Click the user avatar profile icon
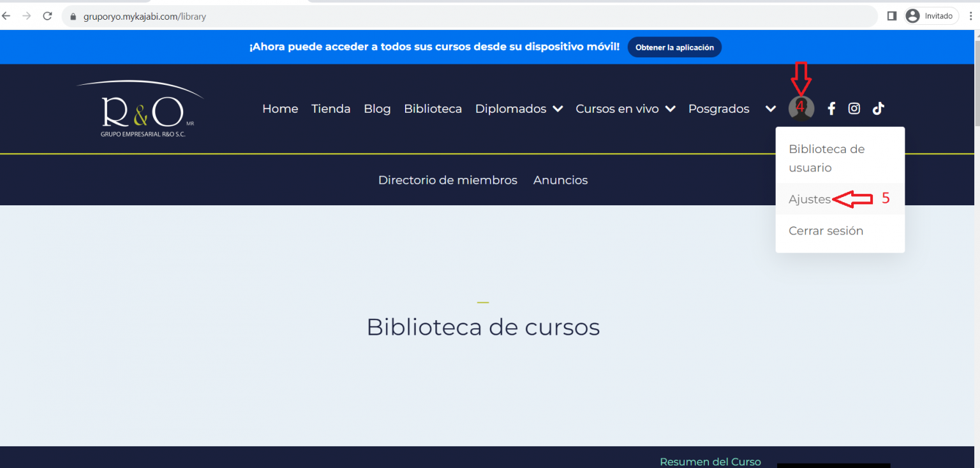 (x=801, y=109)
